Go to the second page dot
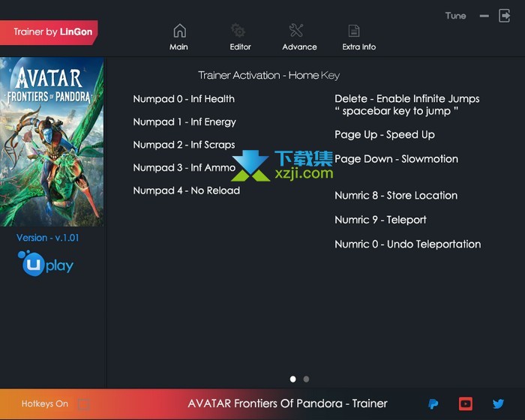525x420 pixels. point(306,379)
